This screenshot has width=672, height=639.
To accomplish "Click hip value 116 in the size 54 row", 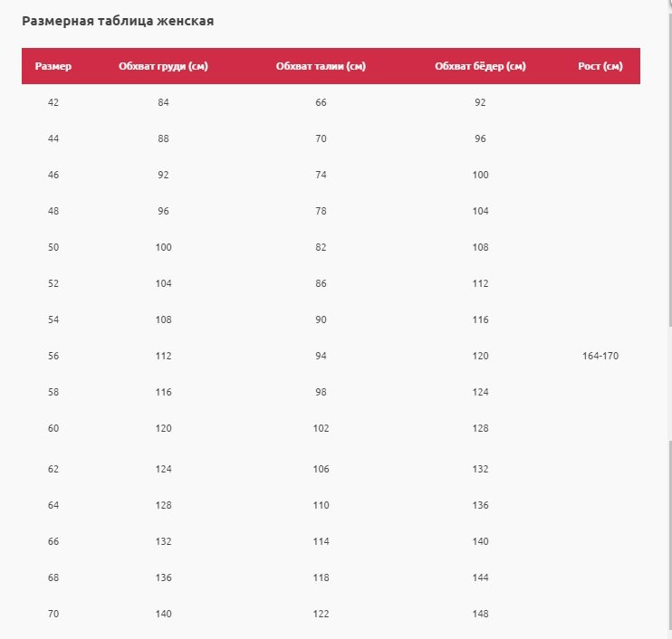I will tap(480, 319).
